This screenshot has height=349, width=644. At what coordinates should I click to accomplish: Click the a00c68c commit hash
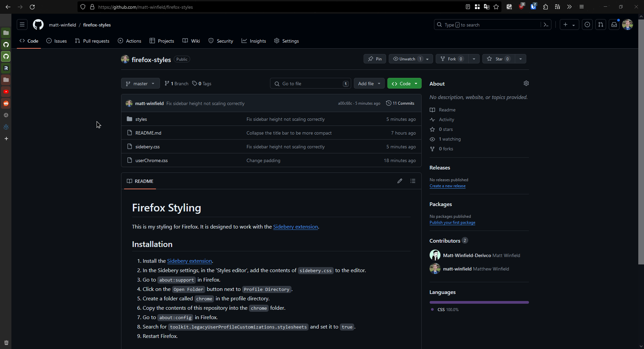345,103
